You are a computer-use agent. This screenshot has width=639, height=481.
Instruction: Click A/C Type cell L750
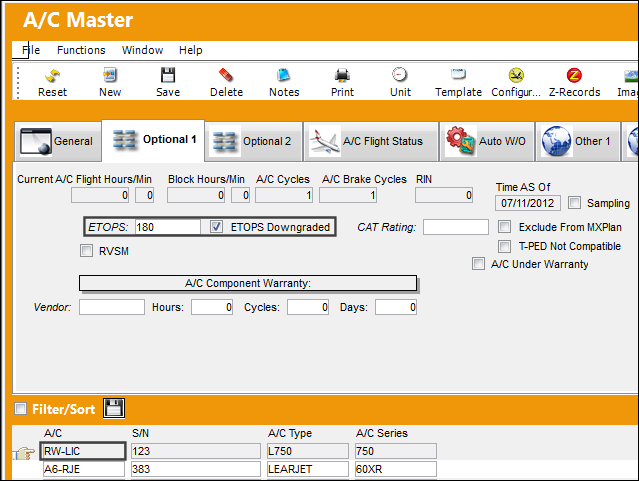[308, 451]
